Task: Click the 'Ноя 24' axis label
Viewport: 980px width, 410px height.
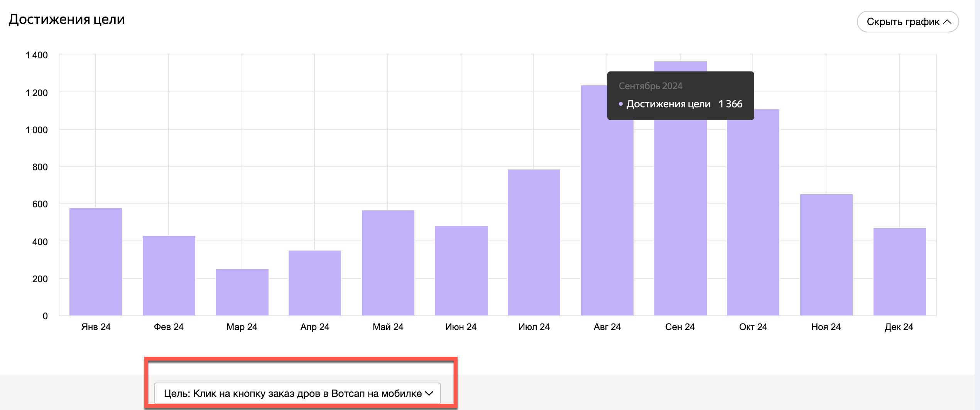Action: pos(826,327)
